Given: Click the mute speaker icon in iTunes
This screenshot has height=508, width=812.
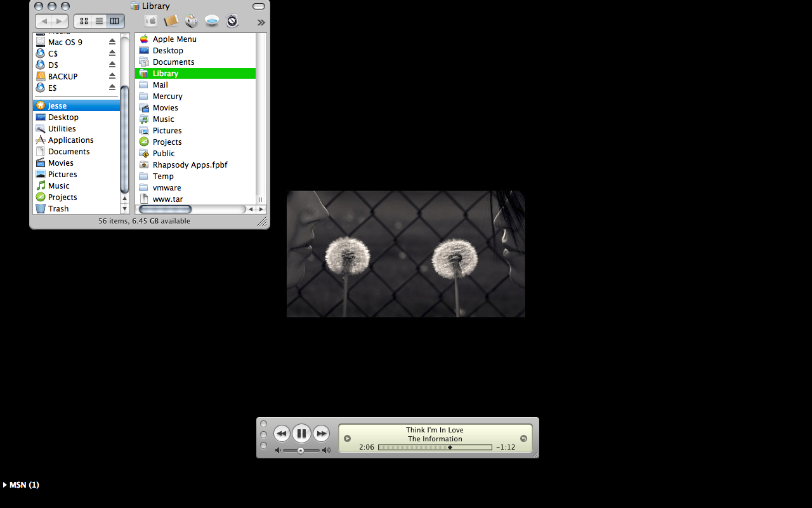Looking at the screenshot, I should [x=278, y=450].
